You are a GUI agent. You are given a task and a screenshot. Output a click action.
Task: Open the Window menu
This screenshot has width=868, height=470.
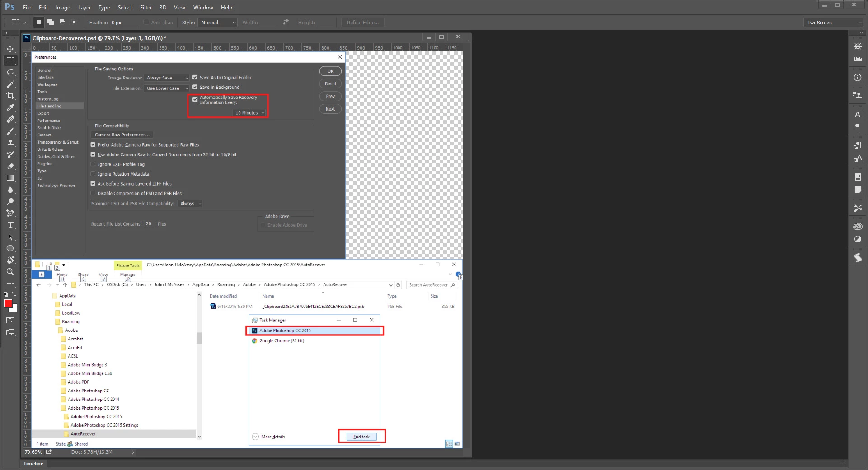pyautogui.click(x=203, y=8)
